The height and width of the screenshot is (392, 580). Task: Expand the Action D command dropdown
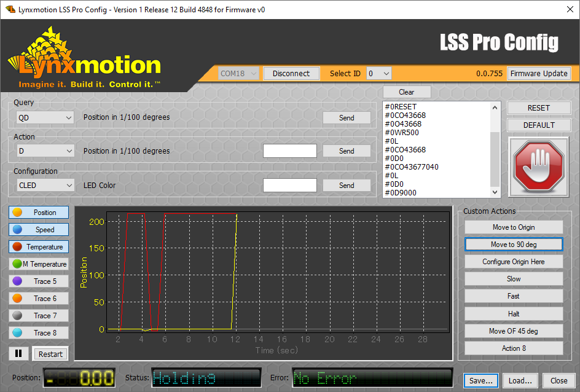coord(45,151)
